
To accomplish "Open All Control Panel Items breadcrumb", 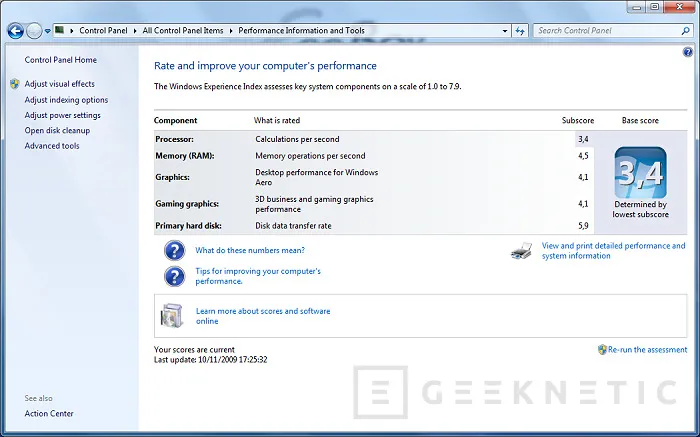I will (x=183, y=30).
